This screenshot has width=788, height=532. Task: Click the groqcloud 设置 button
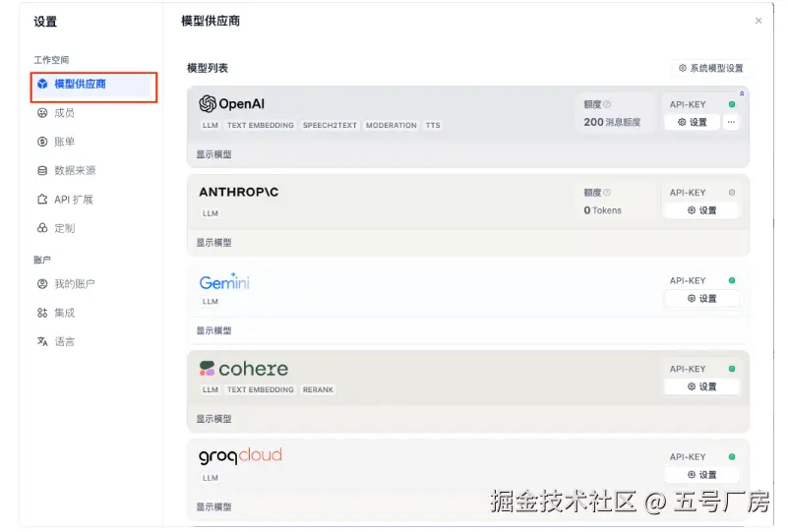click(x=702, y=475)
